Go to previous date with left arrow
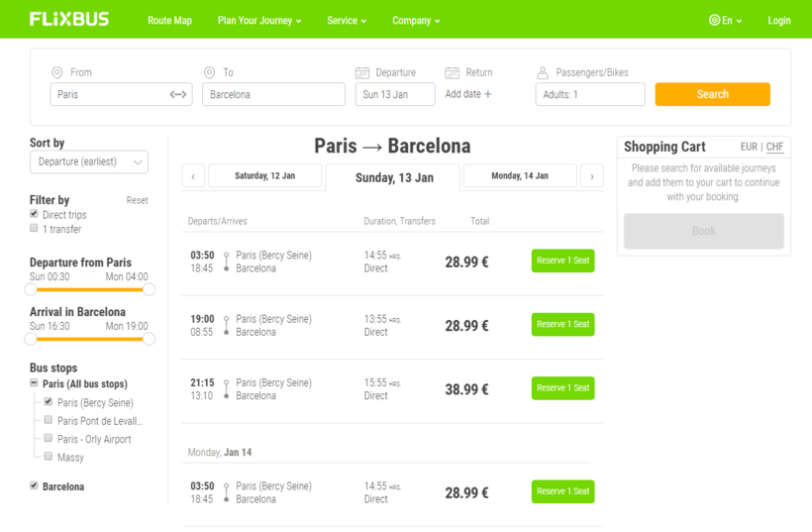 pos(193,176)
